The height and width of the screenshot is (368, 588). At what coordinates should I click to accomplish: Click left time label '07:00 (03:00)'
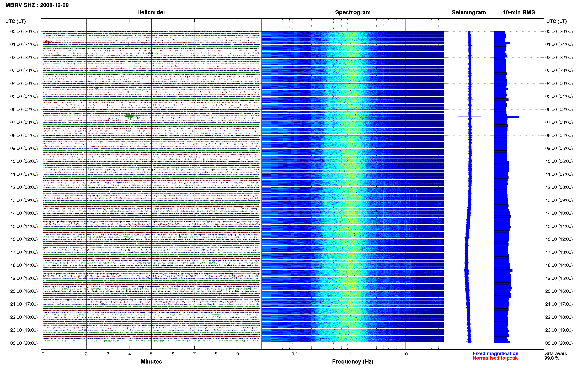coord(24,122)
